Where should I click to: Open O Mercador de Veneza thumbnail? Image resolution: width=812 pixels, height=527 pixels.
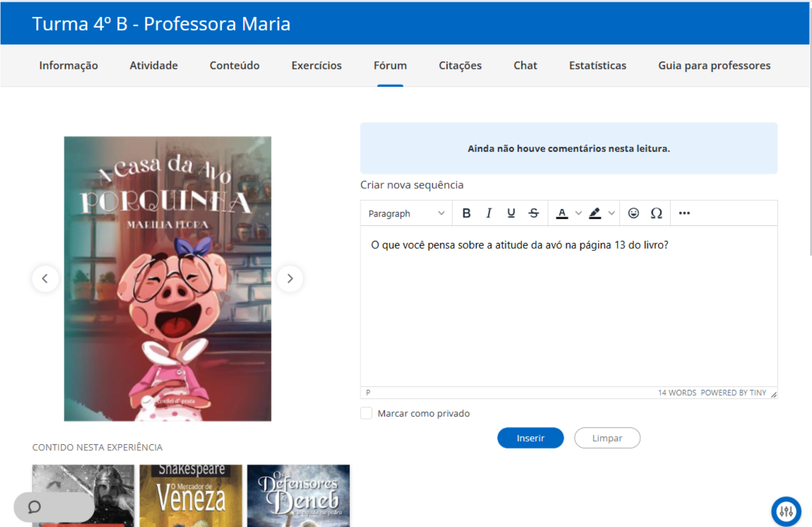(191, 495)
